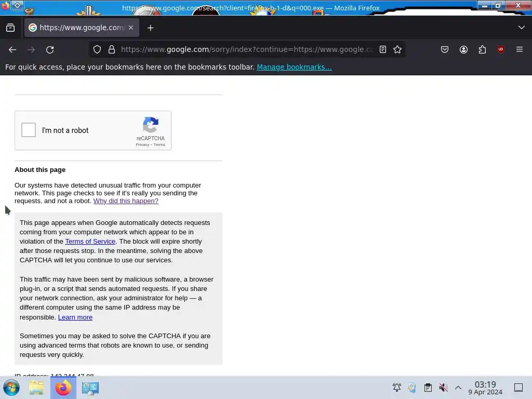Open Why did this happen link
Viewport: 532px width, 399px height.
click(x=126, y=201)
